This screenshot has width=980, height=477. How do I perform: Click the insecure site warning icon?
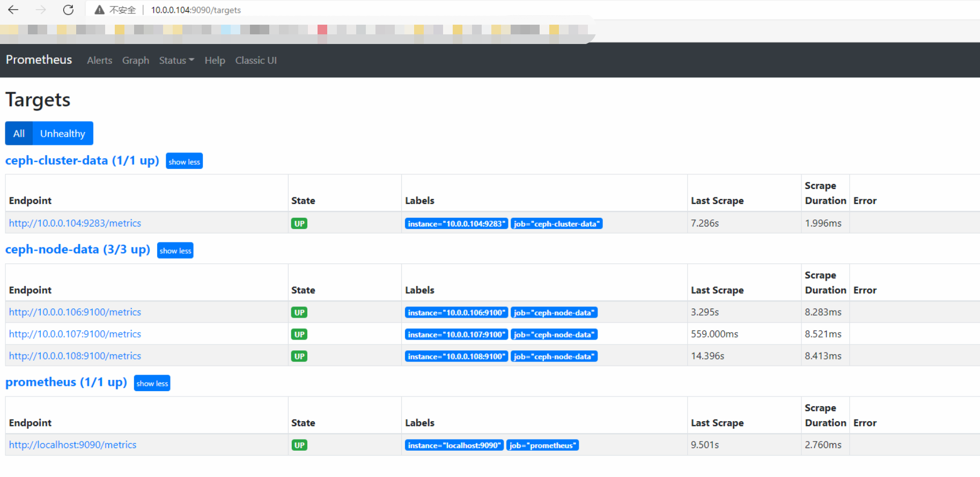99,10
